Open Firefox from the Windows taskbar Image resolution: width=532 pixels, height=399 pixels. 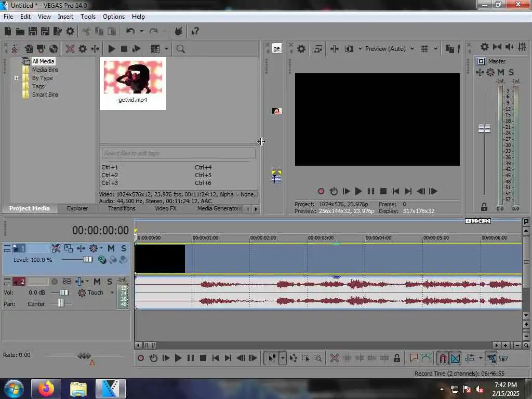[46, 389]
